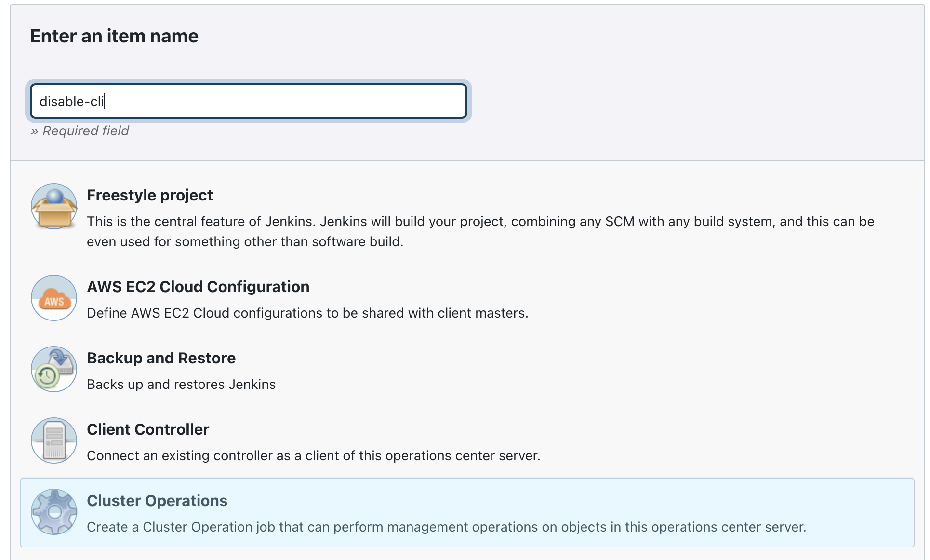
Task: Click 'Connect an existing controller' description
Action: (x=313, y=456)
